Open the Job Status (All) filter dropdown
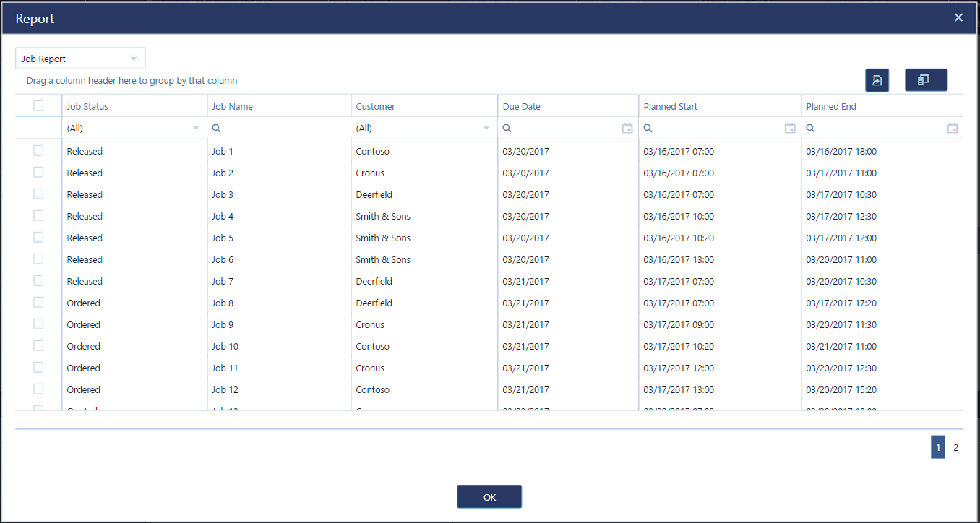980x523 pixels. (x=195, y=129)
